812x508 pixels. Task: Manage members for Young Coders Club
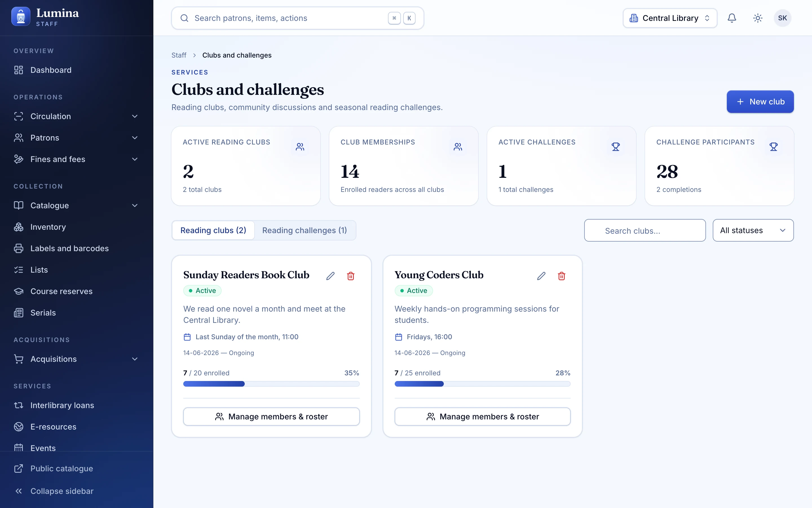[482, 417]
